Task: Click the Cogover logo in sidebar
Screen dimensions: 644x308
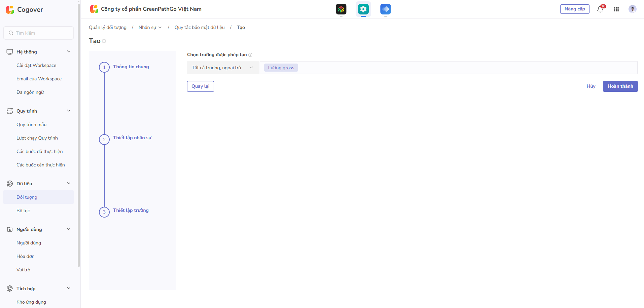Action: point(24,10)
